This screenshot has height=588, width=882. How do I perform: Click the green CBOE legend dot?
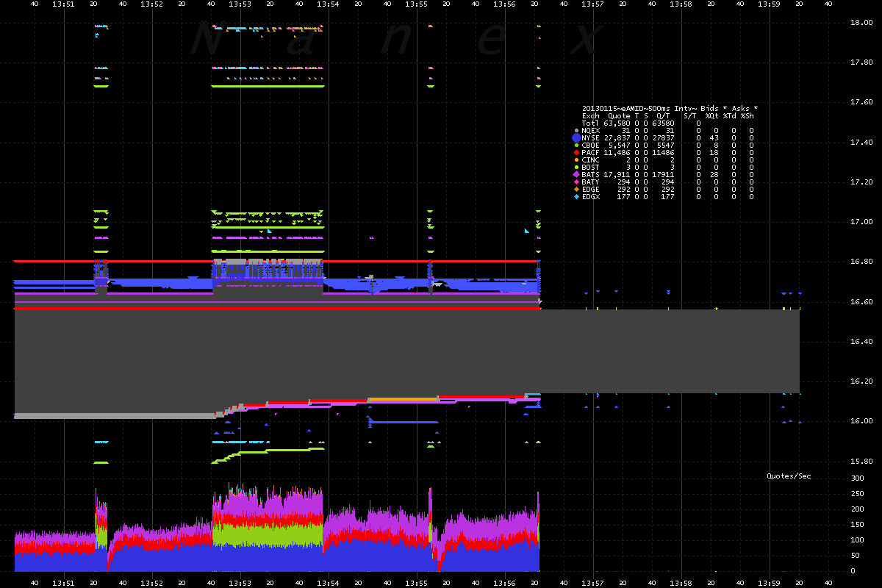click(576, 145)
